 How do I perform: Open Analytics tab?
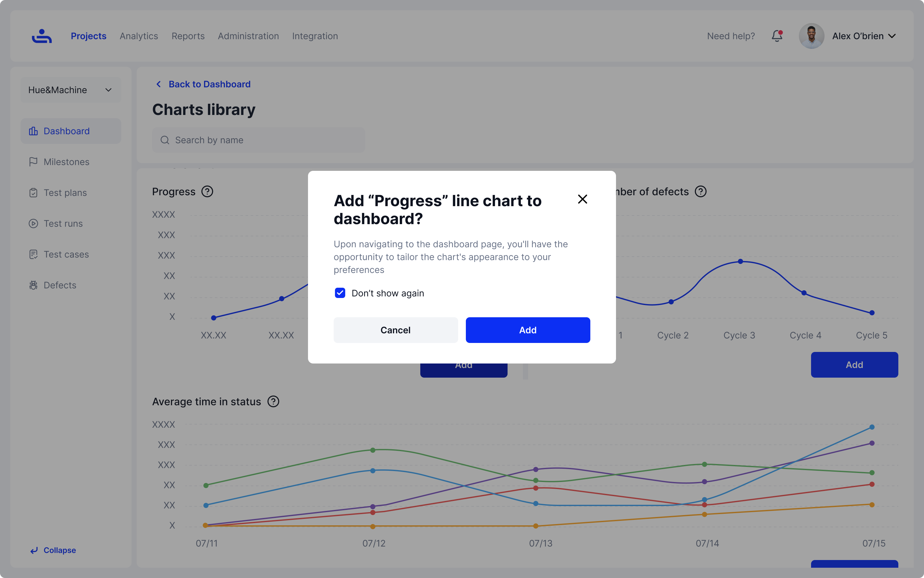[139, 36]
